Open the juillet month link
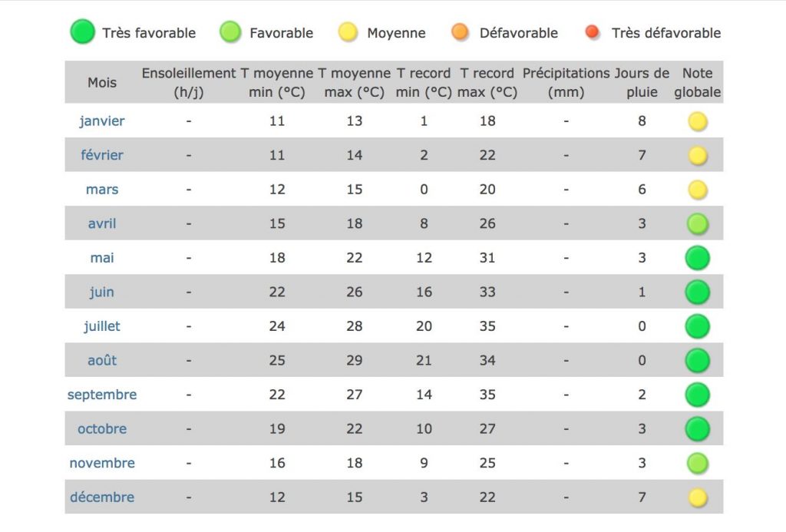This screenshot has width=786, height=532. pos(102,326)
